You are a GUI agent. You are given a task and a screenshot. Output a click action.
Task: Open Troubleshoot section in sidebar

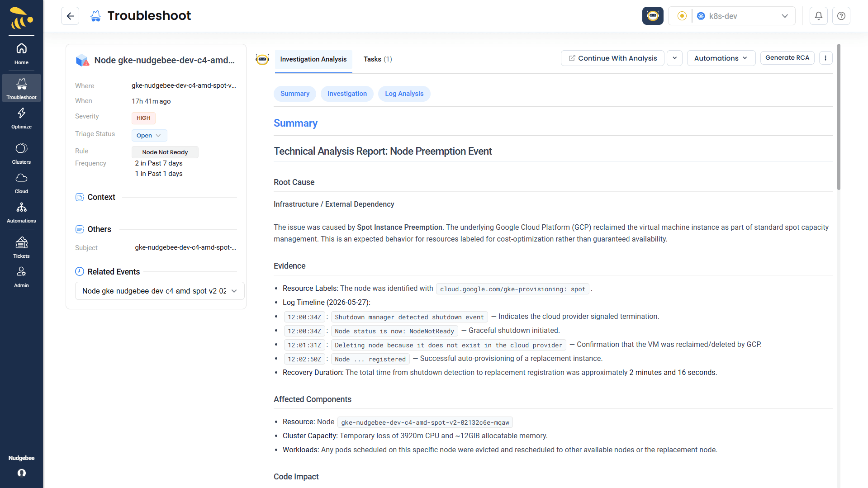pyautogui.click(x=21, y=88)
